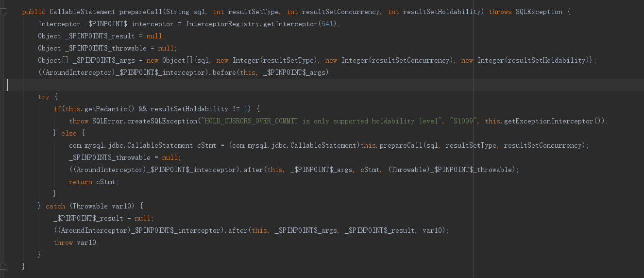Click "Throwable var10" in the catch clause
This screenshot has width=644, height=278.
tap(104, 206)
